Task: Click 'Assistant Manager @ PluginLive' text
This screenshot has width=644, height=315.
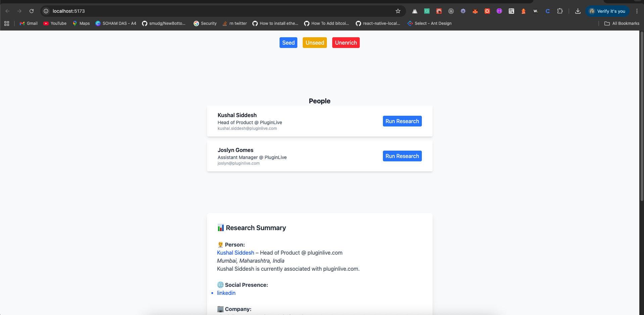Action: 252,157
